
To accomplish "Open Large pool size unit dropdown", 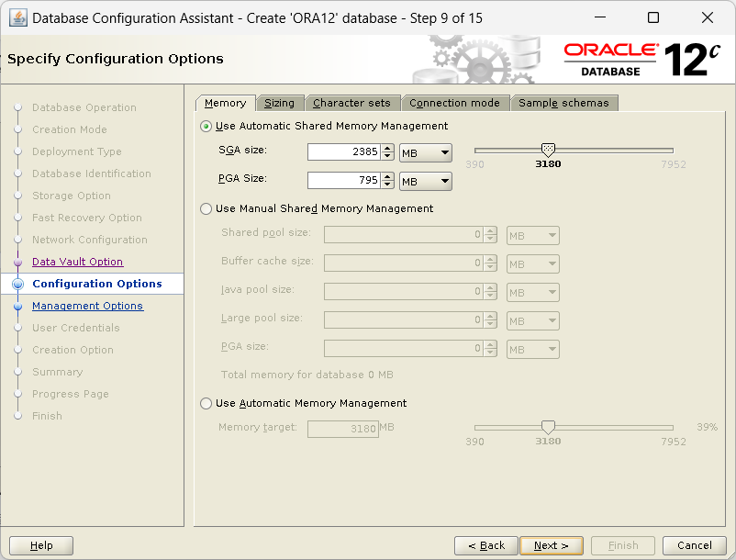I will tap(533, 321).
